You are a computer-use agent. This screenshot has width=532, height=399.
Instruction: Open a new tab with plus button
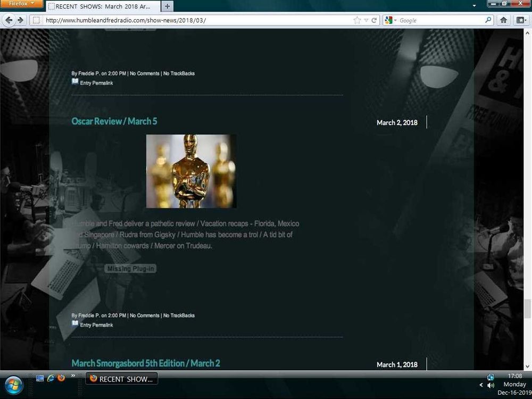point(167,6)
